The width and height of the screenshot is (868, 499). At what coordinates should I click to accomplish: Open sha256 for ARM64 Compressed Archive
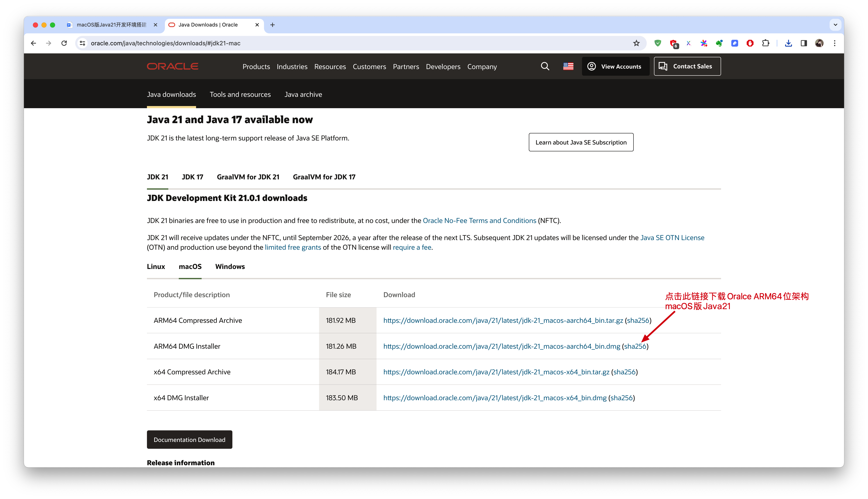pos(638,320)
